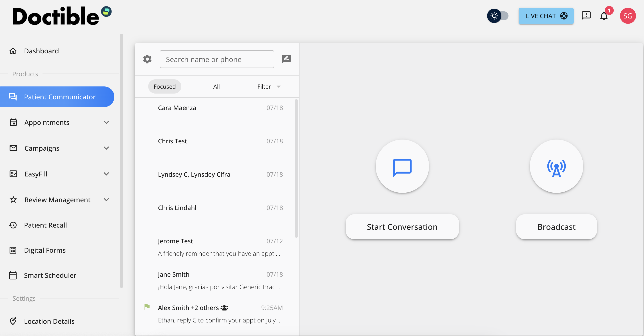Viewport: 644px width, 336px height.
Task: Switch to the Focused conversations tab
Action: (164, 86)
